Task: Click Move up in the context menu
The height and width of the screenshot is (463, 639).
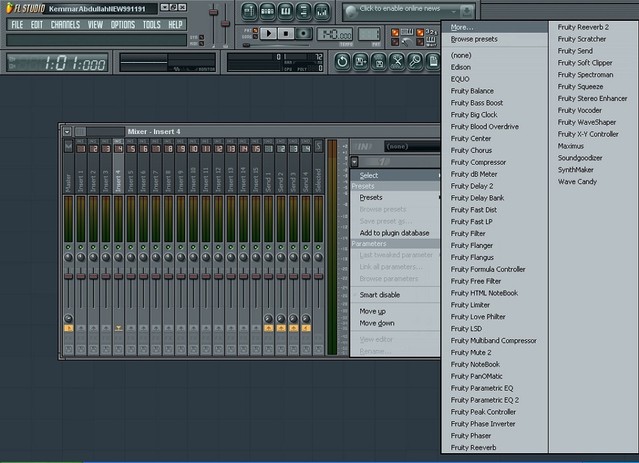Action: tap(395, 311)
